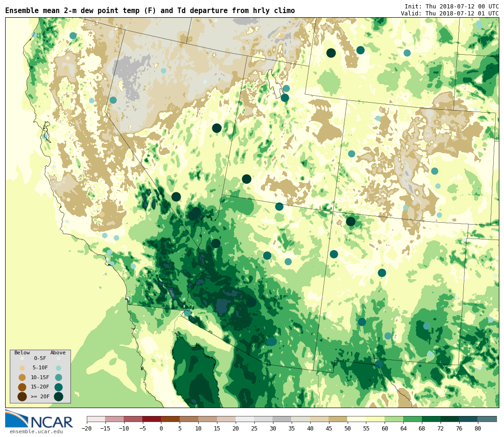This screenshot has height=437, width=504.
Task: Click the 'Below' legend column header
Action: click(x=22, y=352)
